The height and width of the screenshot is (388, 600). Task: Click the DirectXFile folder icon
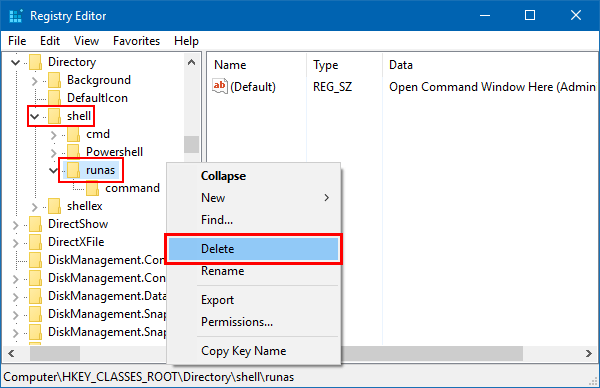pos(36,242)
